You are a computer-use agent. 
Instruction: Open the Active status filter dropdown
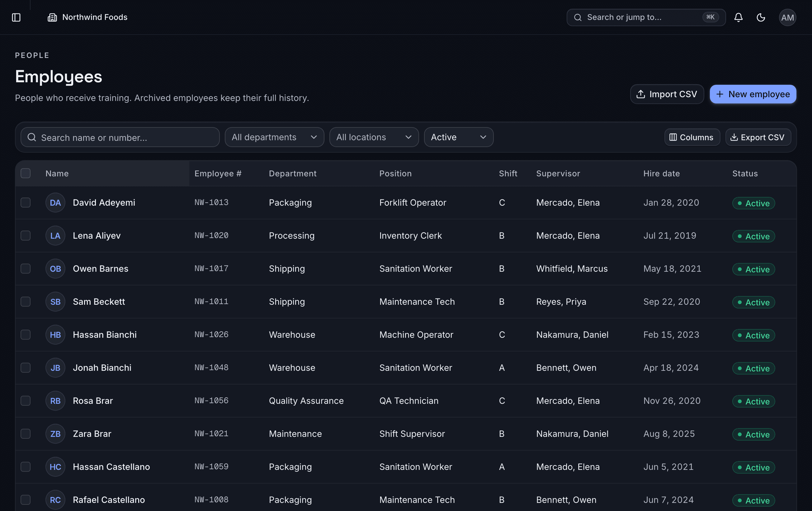[x=459, y=137]
